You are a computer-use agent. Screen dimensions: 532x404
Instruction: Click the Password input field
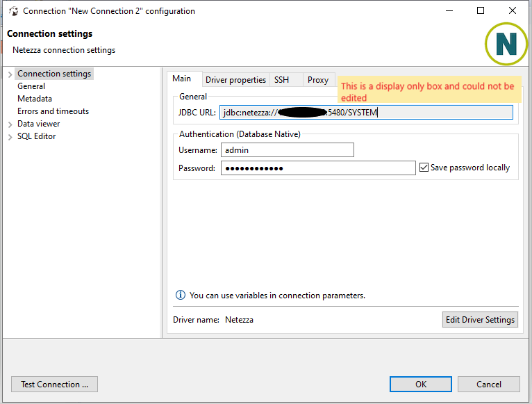click(x=318, y=168)
